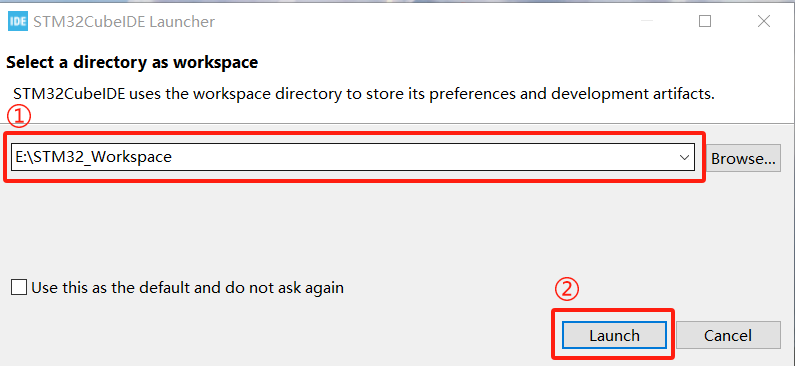Cancel the workspace selection dialog
Screen dimensions: 795x366
[x=728, y=335]
